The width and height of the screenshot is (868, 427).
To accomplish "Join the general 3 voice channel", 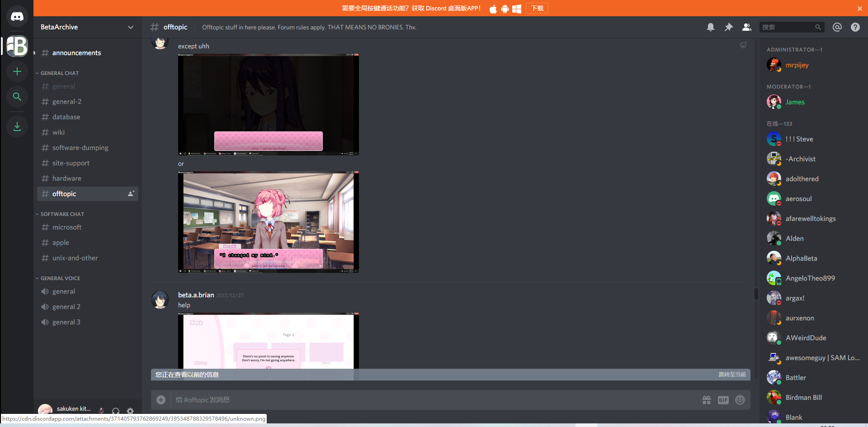I will (88, 322).
